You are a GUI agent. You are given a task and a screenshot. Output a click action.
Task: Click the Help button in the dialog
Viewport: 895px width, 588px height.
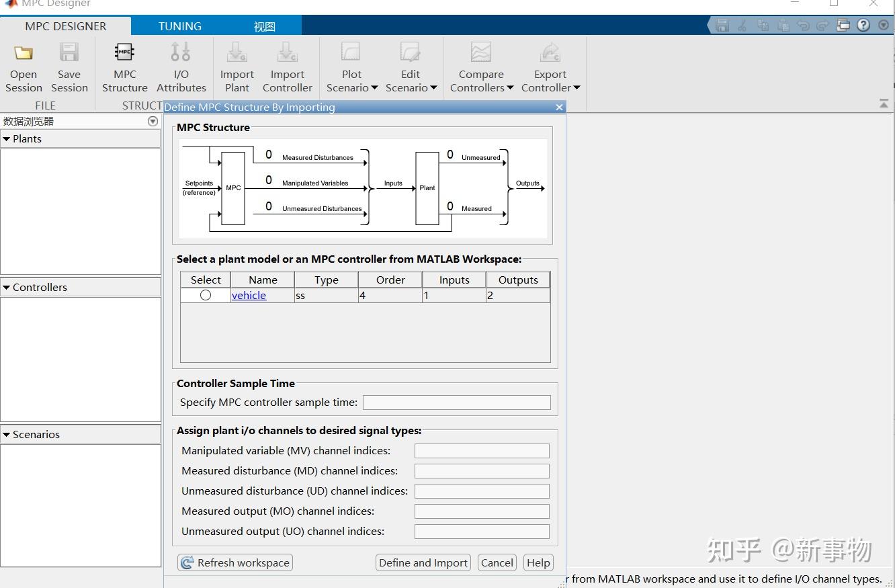(x=538, y=563)
